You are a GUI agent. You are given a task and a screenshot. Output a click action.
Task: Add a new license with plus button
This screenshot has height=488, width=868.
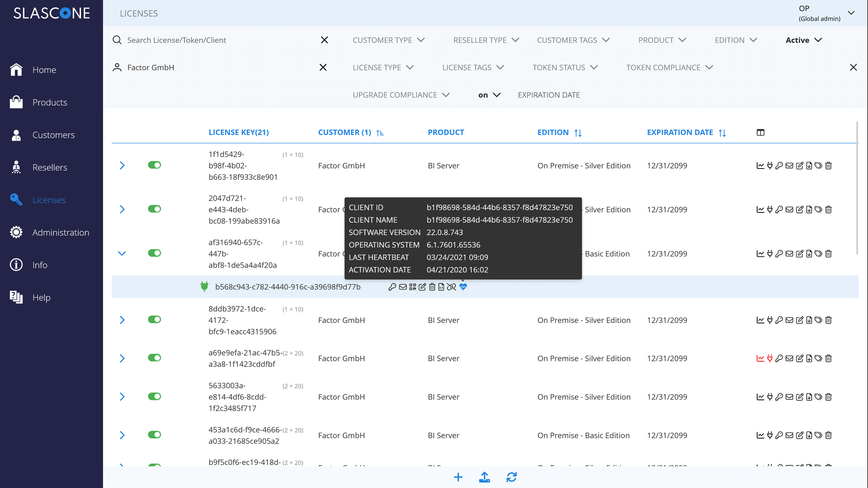[x=458, y=477]
